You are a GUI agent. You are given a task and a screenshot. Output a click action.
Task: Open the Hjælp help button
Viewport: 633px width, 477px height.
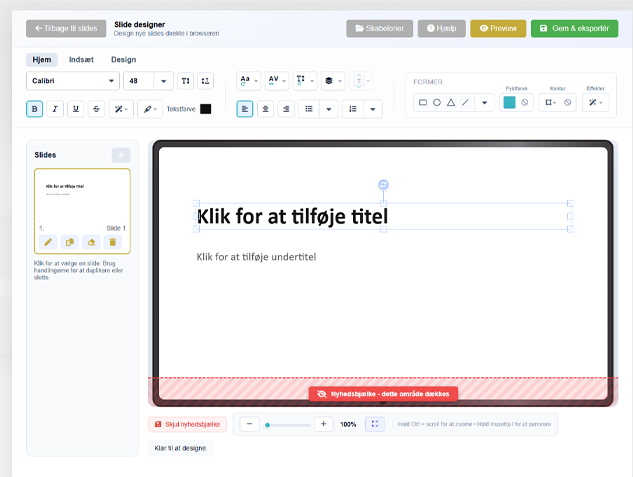click(x=442, y=29)
